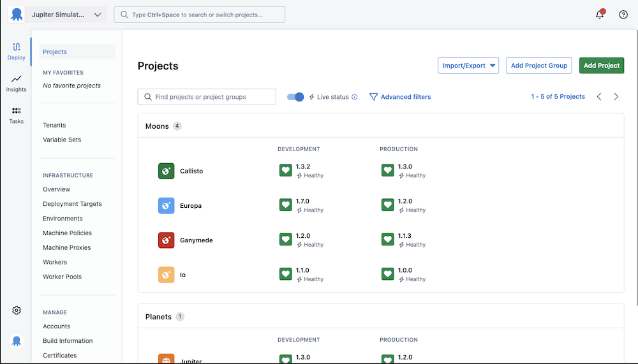This screenshot has width=638, height=364.
Task: Click Callisto Production healthy heart icon
Action: (388, 170)
